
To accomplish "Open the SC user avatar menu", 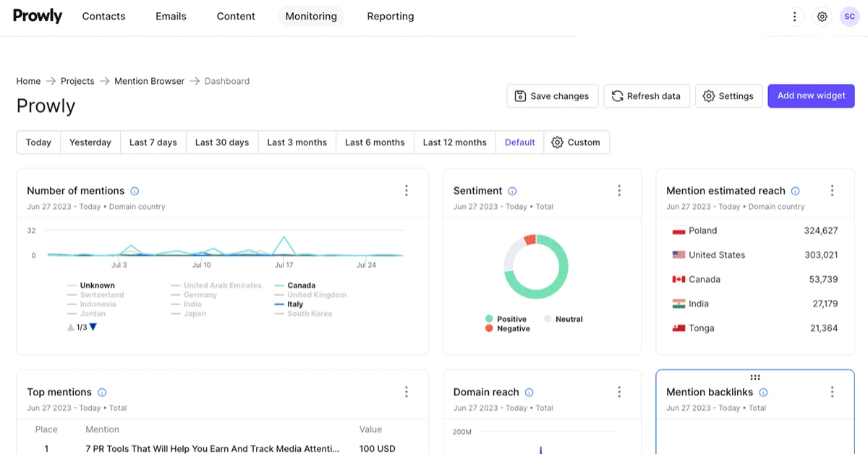I will tap(849, 17).
